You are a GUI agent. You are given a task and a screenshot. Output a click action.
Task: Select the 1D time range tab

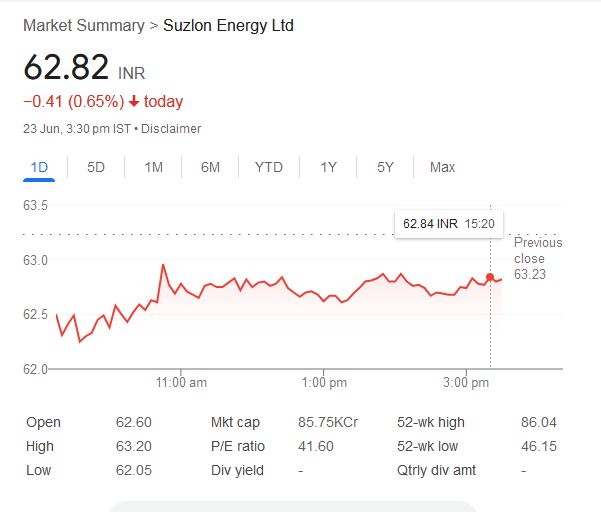(39, 167)
